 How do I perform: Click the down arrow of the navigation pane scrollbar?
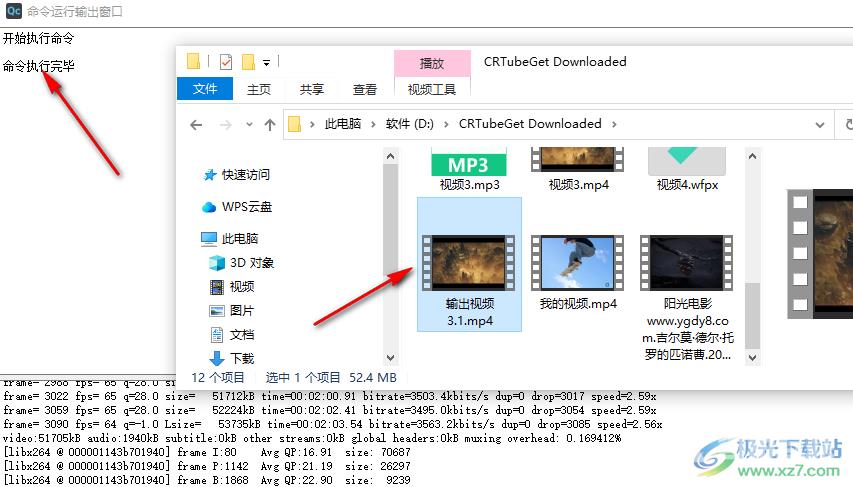tap(390, 357)
